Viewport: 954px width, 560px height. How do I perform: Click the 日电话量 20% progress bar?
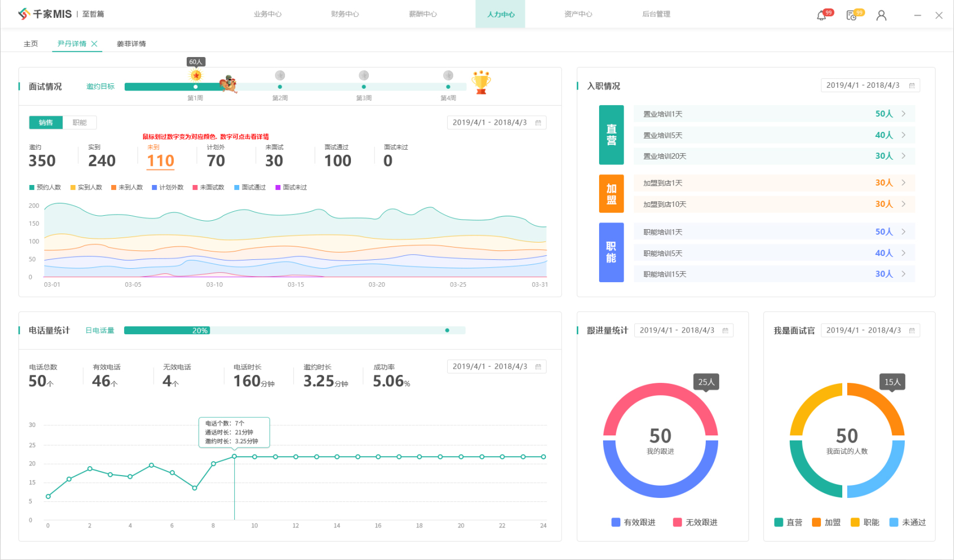tap(295, 330)
